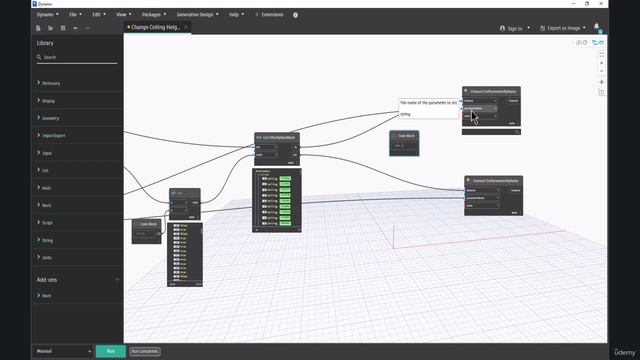Viewport: 640px width, 360px height.
Task: Click the green Run button
Action: (111, 351)
